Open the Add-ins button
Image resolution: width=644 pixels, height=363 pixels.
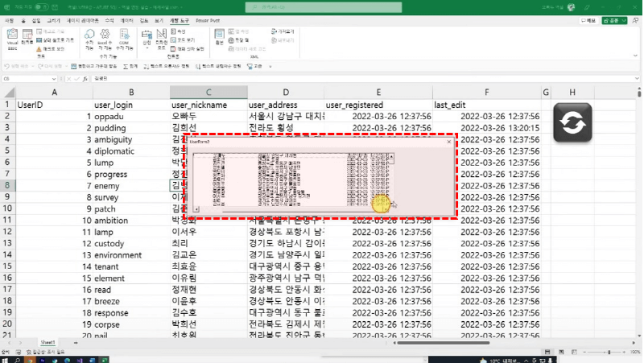coord(89,39)
